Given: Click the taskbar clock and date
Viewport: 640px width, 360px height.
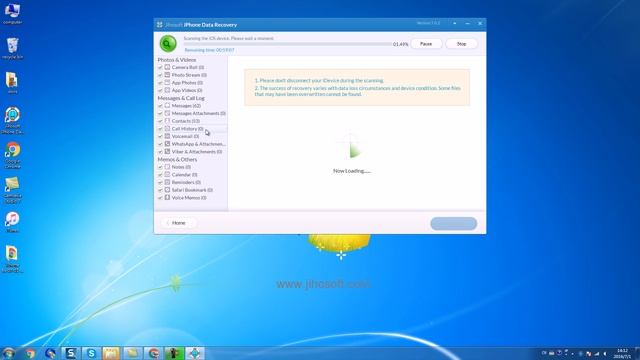Looking at the screenshot, I should tap(622, 353).
